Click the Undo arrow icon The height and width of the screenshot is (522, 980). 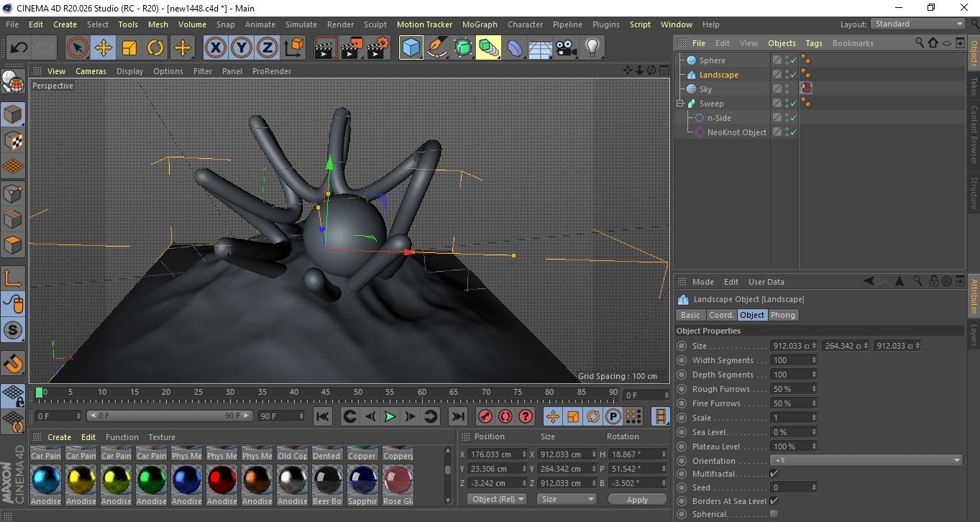(19, 48)
